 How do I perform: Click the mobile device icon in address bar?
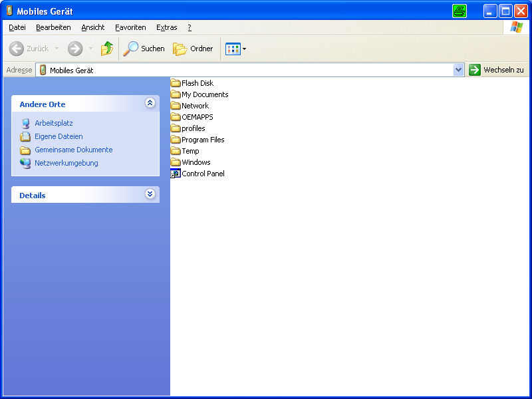[43, 70]
